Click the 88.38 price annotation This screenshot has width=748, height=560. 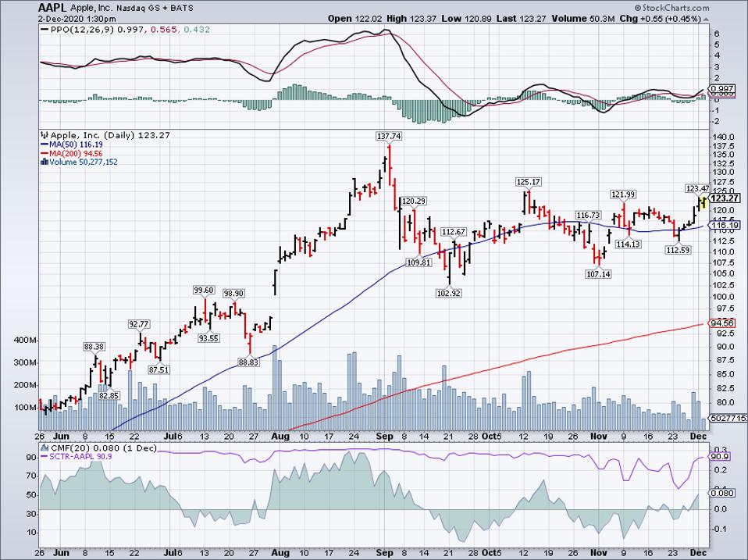[x=94, y=346]
